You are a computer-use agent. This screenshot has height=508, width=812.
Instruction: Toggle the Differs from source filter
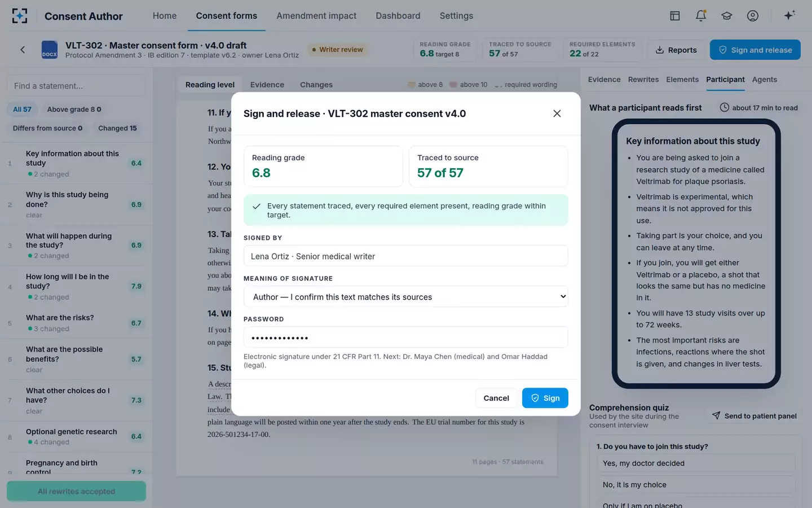[48, 128]
